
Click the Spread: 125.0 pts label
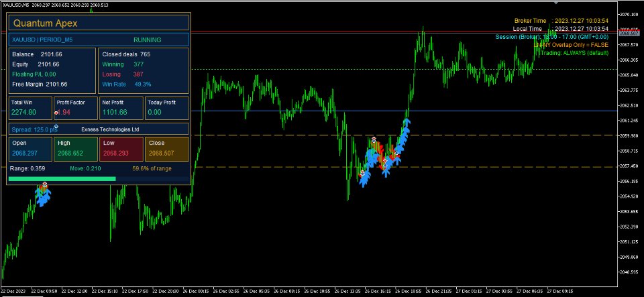[34, 129]
